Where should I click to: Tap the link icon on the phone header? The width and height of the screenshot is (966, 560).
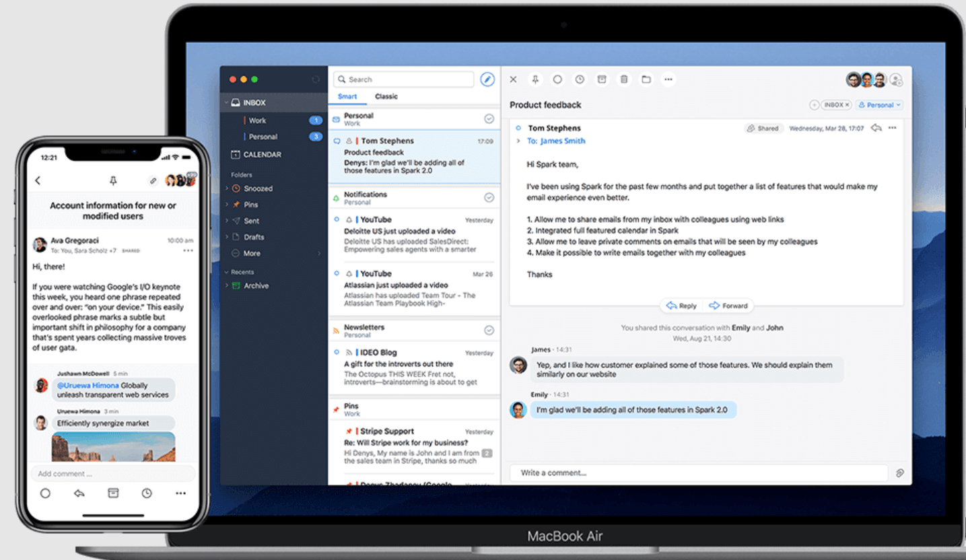click(153, 180)
